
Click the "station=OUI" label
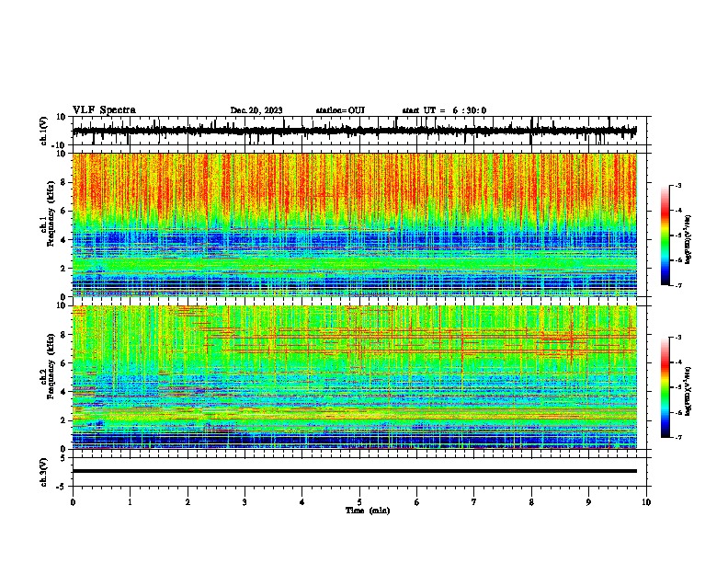340,110
